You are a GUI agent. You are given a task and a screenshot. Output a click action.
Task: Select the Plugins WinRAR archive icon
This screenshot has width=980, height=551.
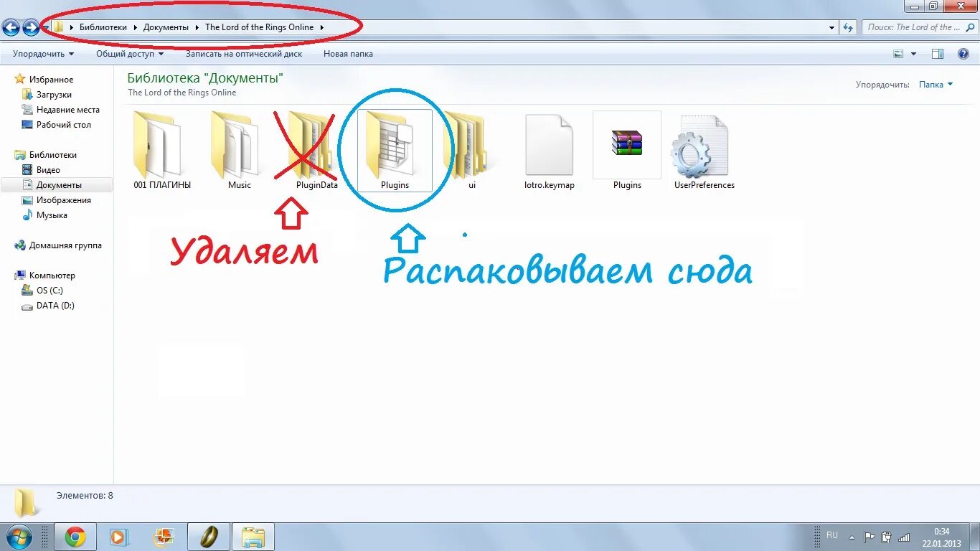point(627,143)
